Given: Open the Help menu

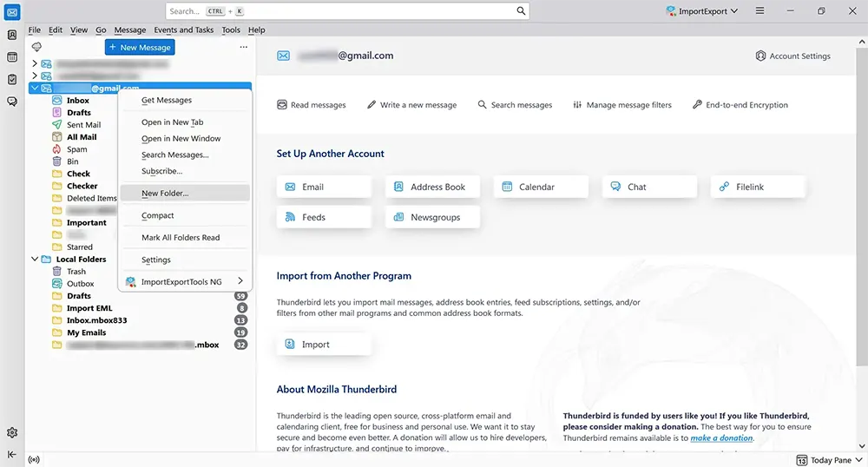Looking at the screenshot, I should click(256, 30).
